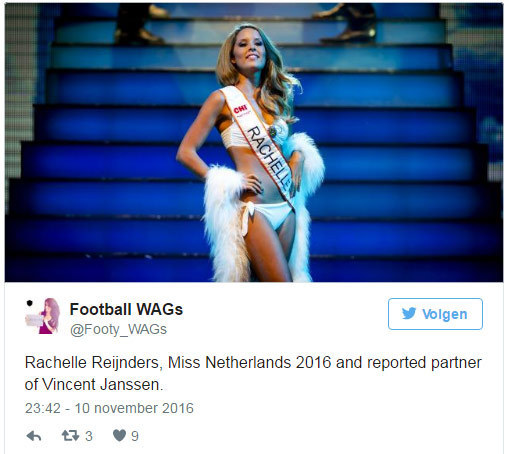Click the name Vincent Janssen in tweet
Viewport: 509px width, 454px height.
103,385
